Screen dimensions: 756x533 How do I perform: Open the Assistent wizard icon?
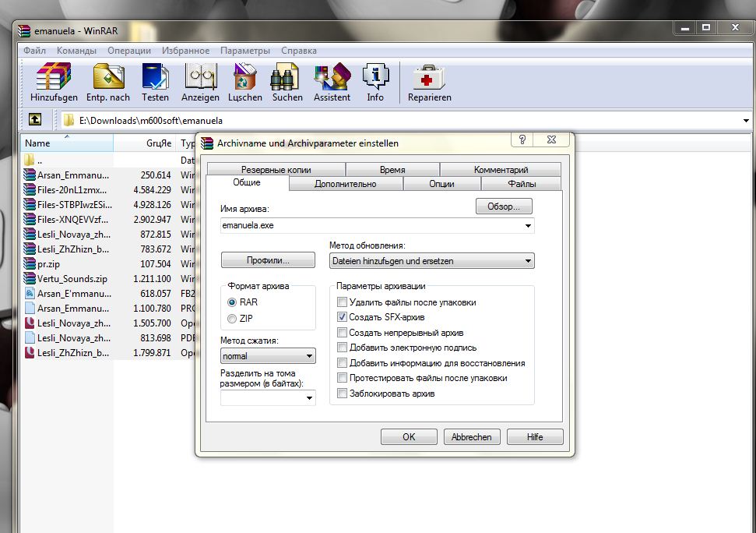pos(332,78)
